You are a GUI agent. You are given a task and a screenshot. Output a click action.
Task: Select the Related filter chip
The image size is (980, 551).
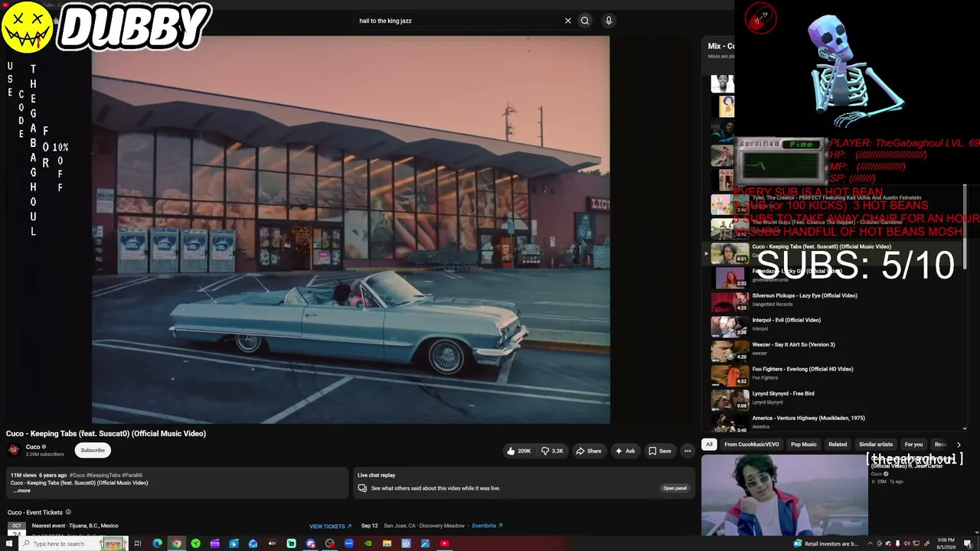coord(838,445)
